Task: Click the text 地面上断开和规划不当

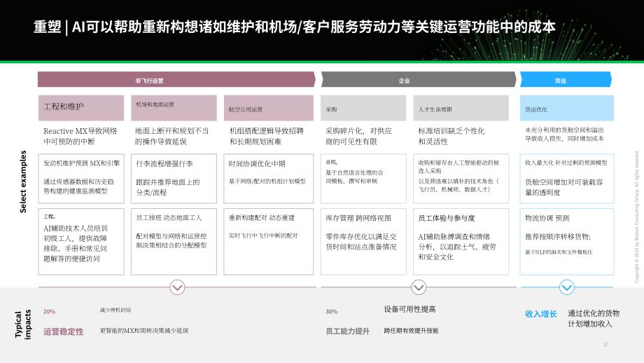Action: point(171,131)
